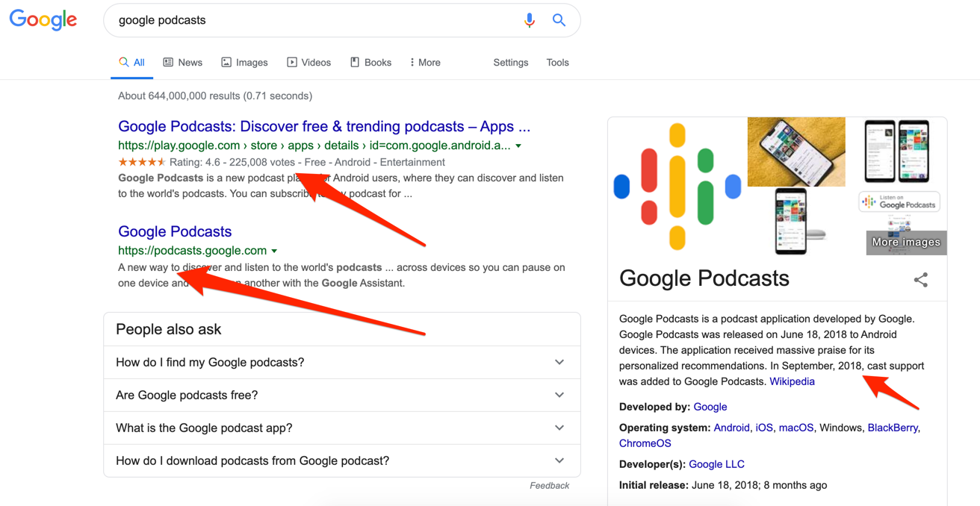Screen dimensions: 980x506
Task: Start voice search with the microphone icon
Action: point(529,20)
